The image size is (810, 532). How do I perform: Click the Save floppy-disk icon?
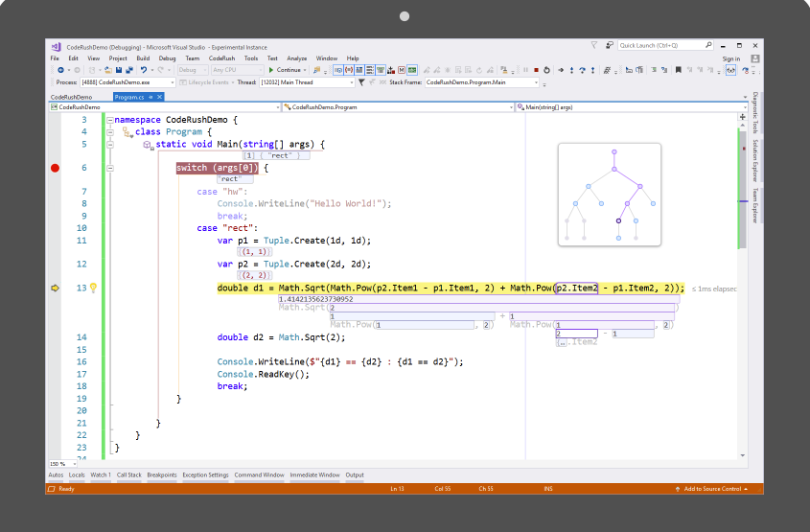[x=119, y=70]
